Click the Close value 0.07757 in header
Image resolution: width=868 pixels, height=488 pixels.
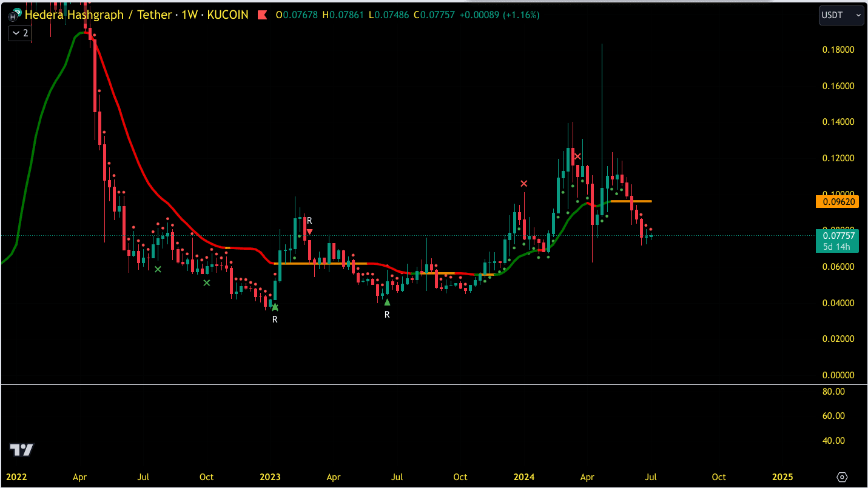click(x=437, y=15)
